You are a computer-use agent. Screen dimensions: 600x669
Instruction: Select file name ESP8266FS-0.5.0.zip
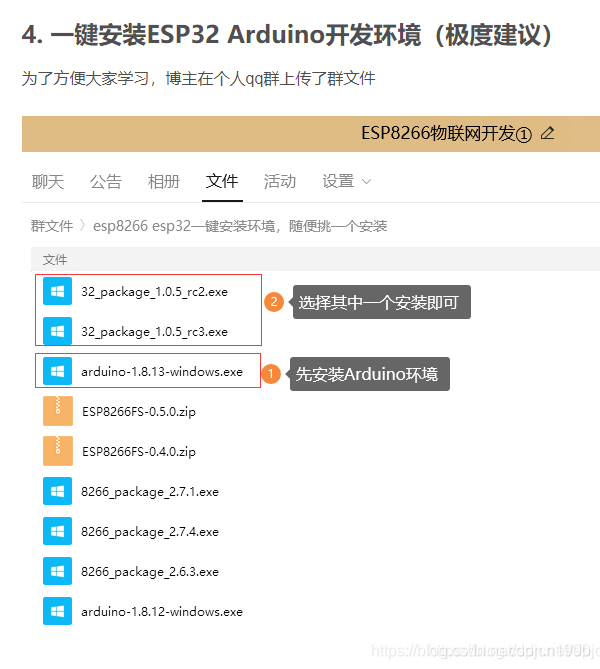point(139,411)
